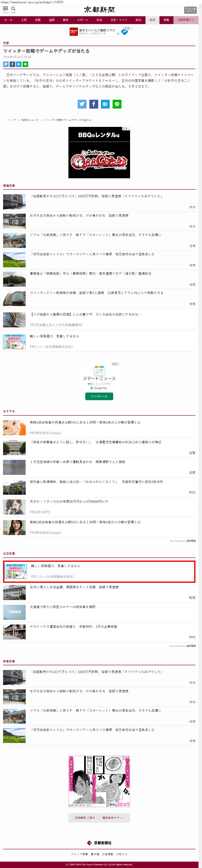This screenshot has width=202, height=868.
Task: Open the 定期購読 ご案内 footer link
Action: point(85,818)
